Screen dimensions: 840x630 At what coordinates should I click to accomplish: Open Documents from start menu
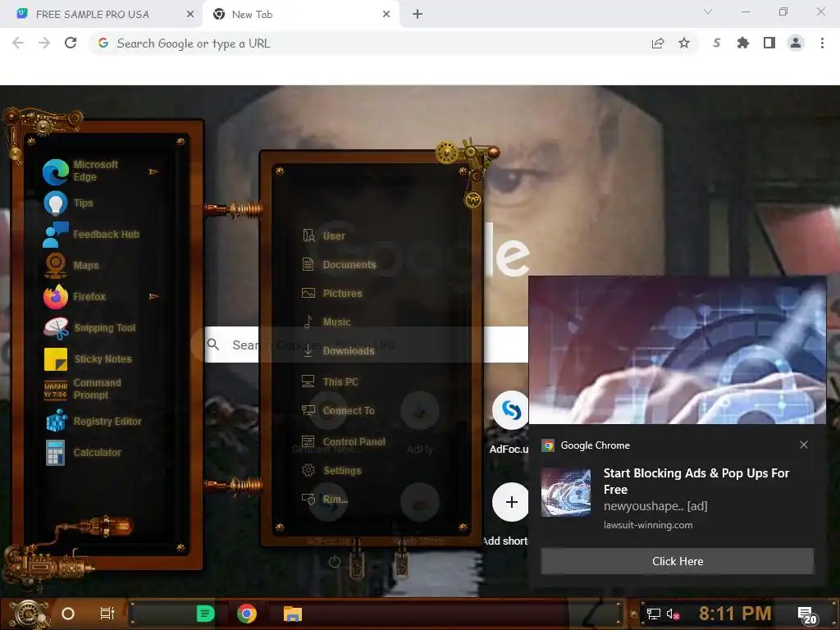click(339, 265)
